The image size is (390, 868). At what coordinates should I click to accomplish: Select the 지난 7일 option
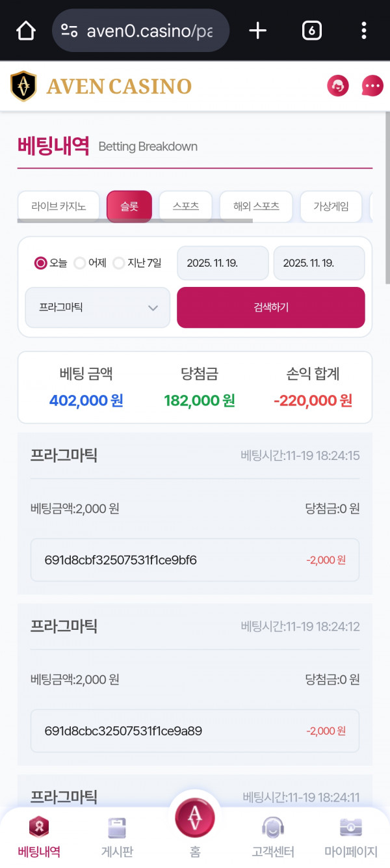(x=118, y=263)
